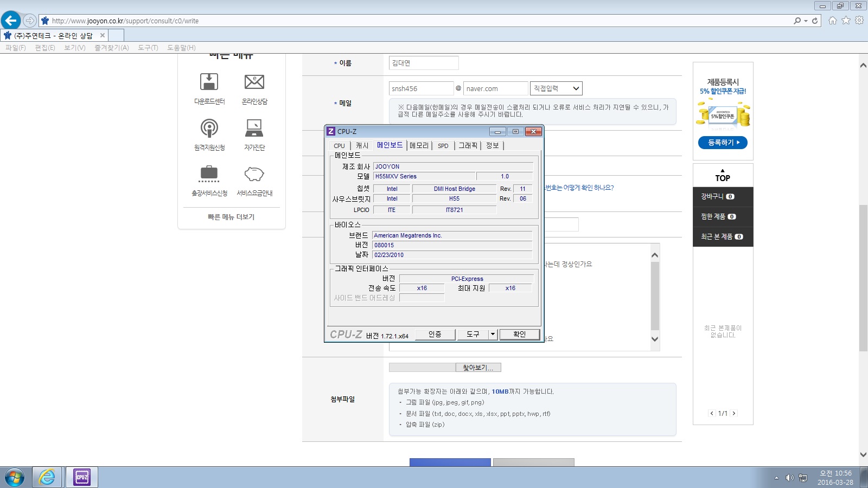This screenshot has height=488, width=868.
Task: Open the 즐겨찾기(A) browser menu
Action: [x=112, y=48]
